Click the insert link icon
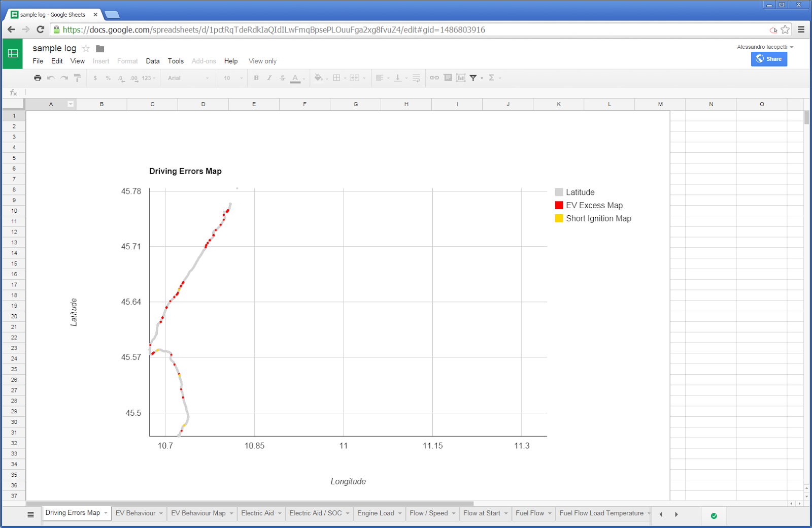Viewport: 812px width, 528px height. pos(434,78)
